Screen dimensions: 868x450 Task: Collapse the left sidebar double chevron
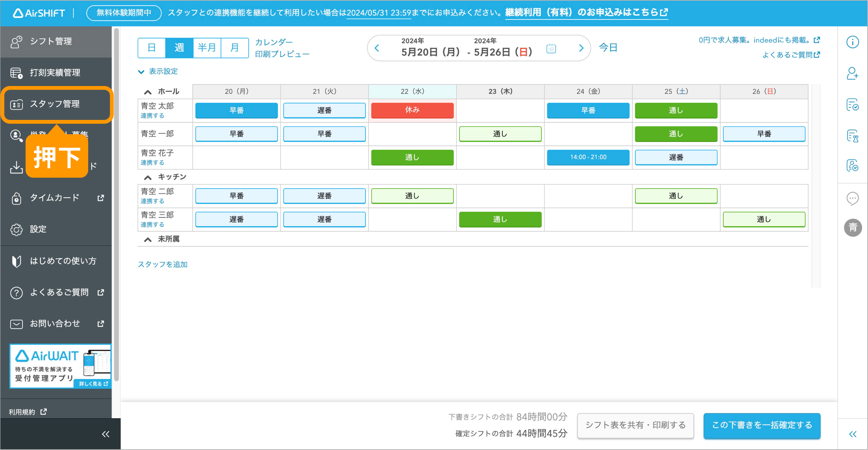(105, 434)
